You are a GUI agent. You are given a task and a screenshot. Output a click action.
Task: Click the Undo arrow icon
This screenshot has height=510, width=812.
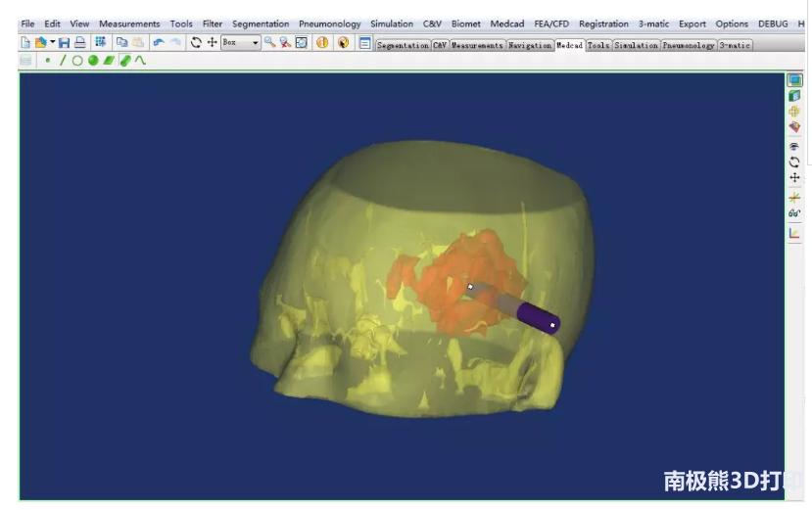coord(159,43)
